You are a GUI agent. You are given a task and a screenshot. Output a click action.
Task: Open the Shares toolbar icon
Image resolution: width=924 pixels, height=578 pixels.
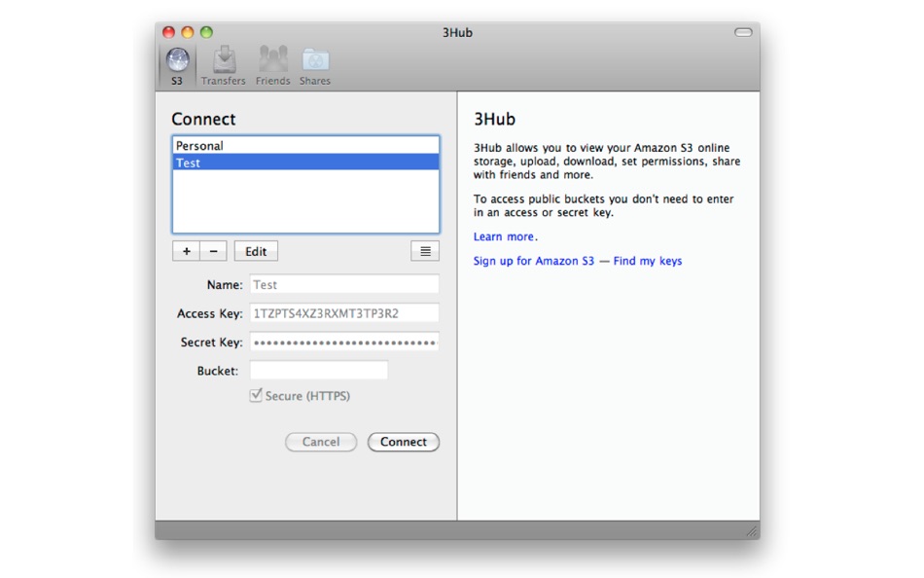(x=315, y=66)
